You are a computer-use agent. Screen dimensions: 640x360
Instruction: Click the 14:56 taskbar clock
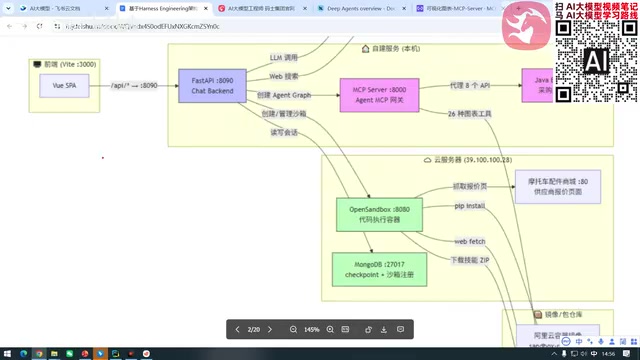[x=608, y=354]
